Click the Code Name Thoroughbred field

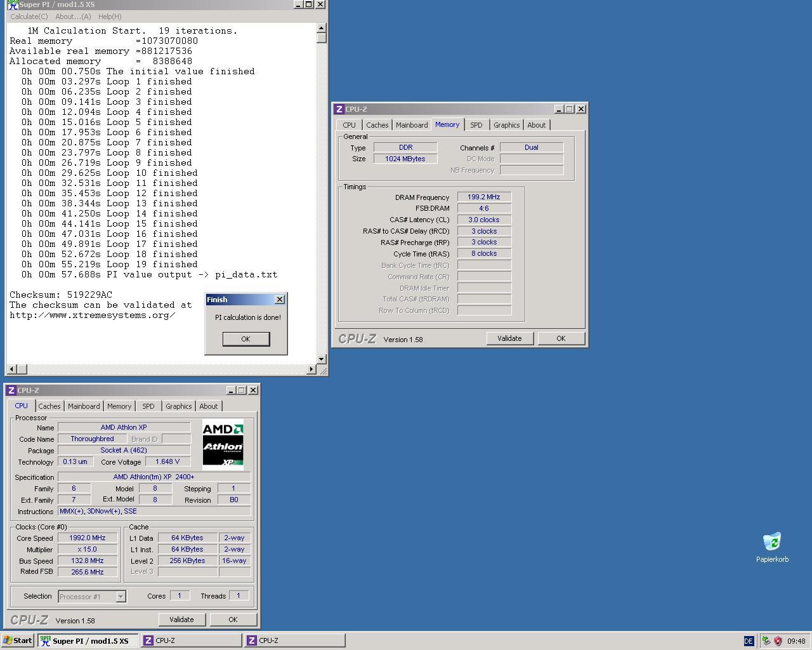coord(93,439)
